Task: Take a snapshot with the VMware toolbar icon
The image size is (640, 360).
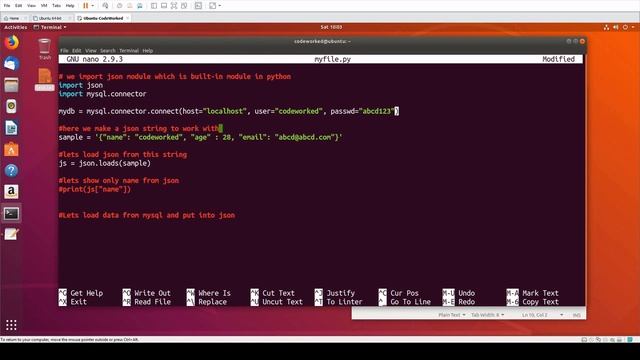Action: [120, 6]
